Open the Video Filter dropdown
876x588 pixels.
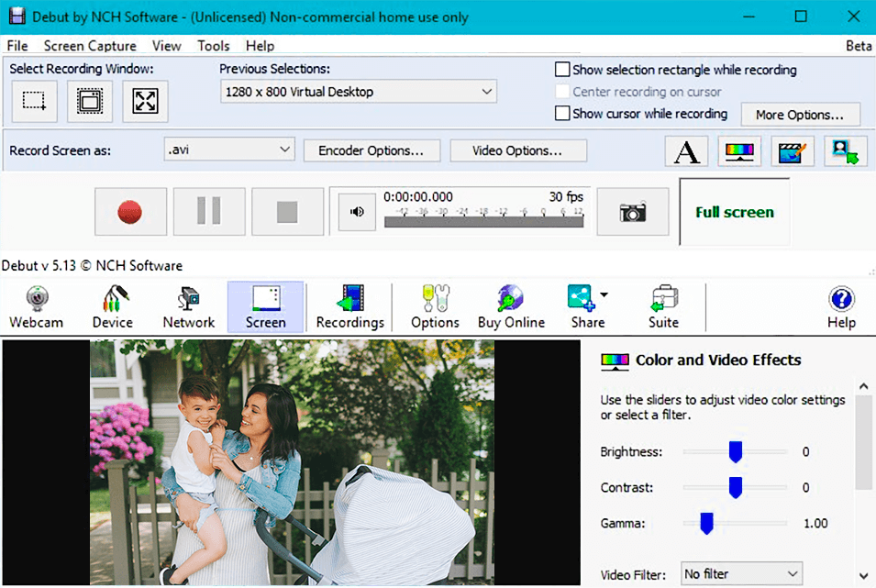coord(740,573)
